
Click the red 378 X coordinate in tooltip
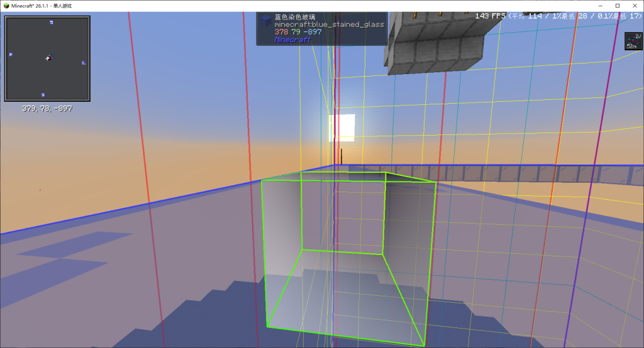tap(281, 32)
